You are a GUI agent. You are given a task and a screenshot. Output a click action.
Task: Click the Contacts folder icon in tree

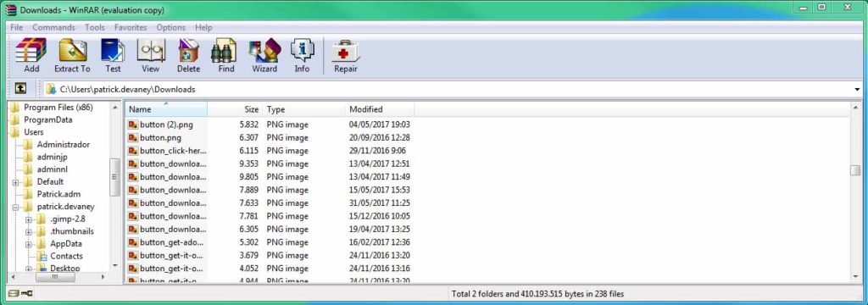[x=42, y=256]
